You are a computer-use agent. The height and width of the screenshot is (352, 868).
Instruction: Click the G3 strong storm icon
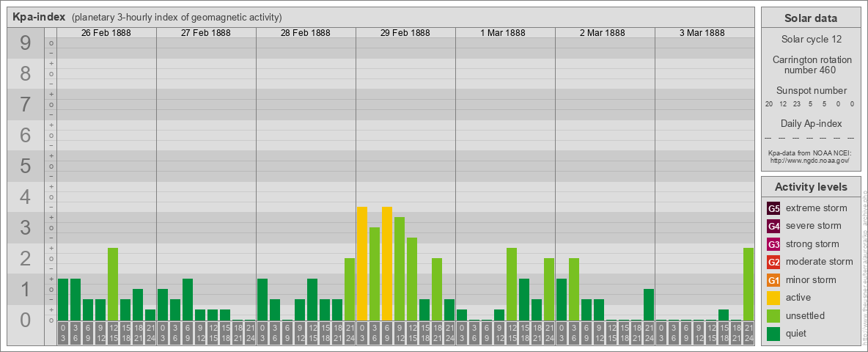[773, 244]
